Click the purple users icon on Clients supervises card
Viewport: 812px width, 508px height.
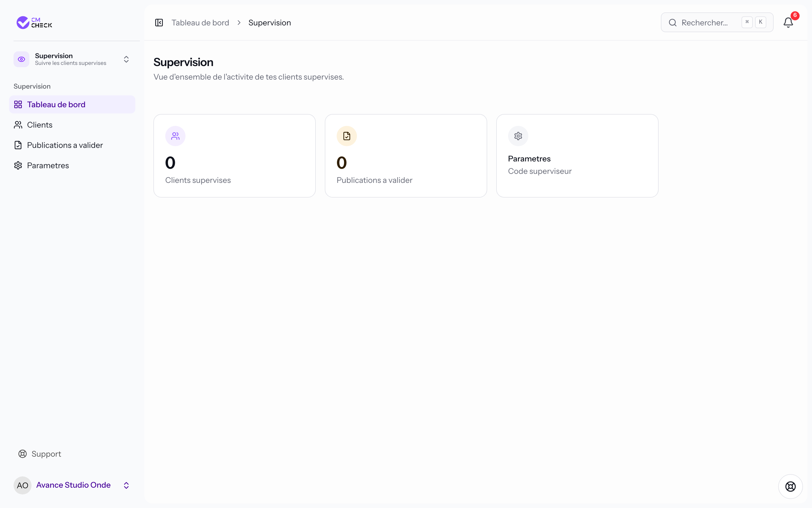pyautogui.click(x=175, y=136)
